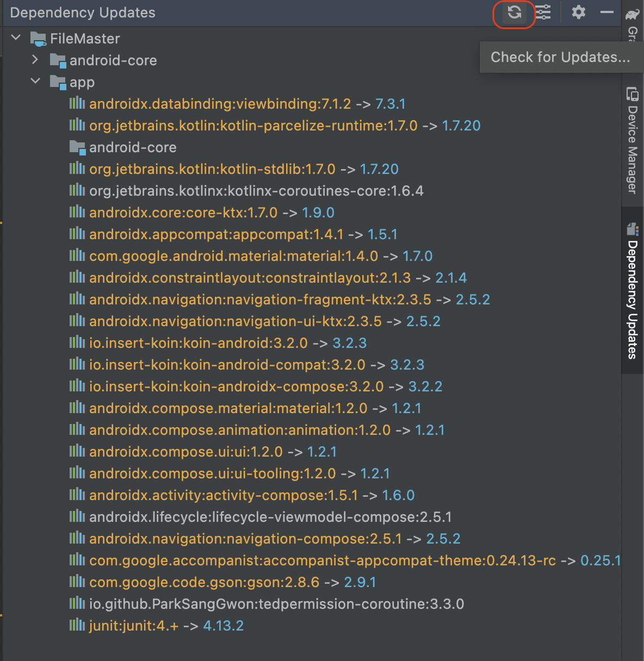Viewport: 644px width, 661px height.
Task: Select the kotlinx-coroutines-core:1.6.4 row text
Action: click(256, 191)
